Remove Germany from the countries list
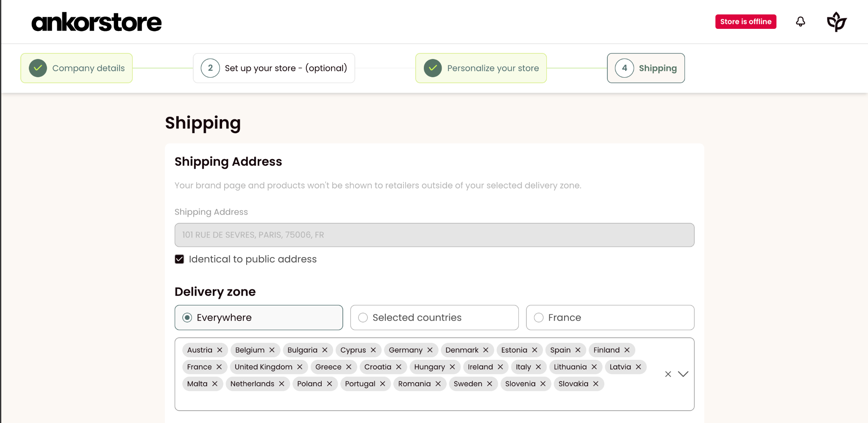 point(430,350)
